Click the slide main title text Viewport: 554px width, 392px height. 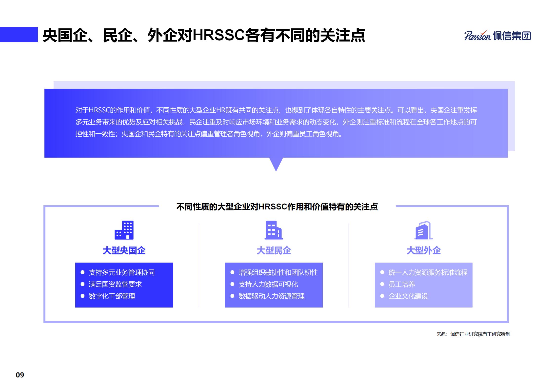point(204,36)
